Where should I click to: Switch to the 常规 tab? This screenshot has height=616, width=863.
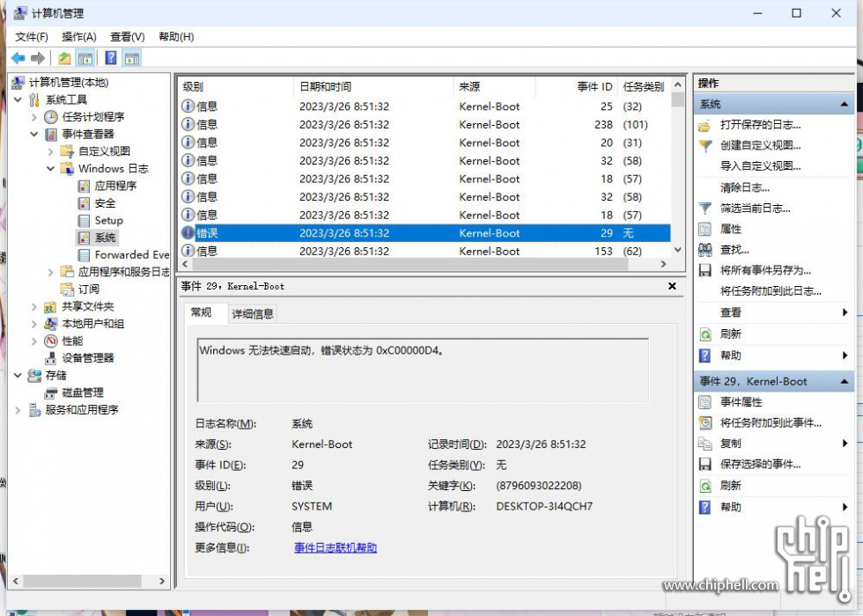201,312
